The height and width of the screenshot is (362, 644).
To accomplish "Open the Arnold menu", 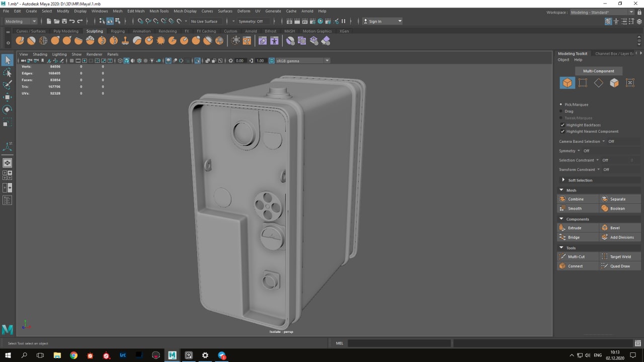I will coord(307,11).
